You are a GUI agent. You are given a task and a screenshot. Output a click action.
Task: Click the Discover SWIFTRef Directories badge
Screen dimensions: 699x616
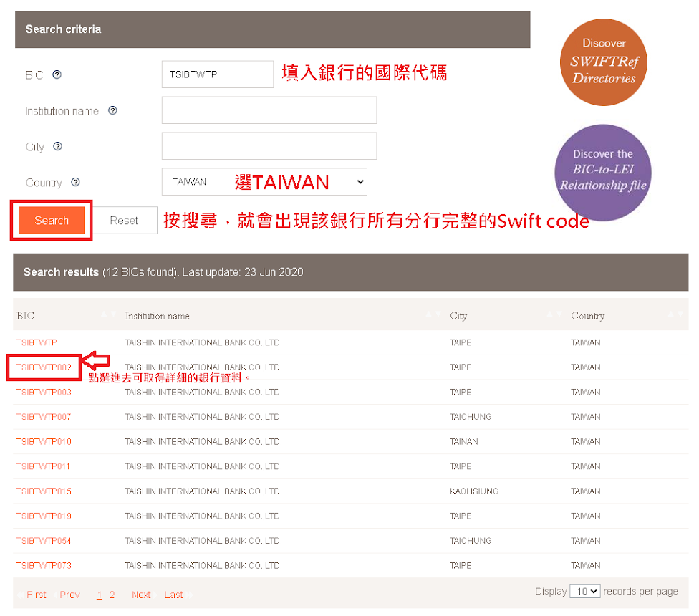click(x=603, y=62)
